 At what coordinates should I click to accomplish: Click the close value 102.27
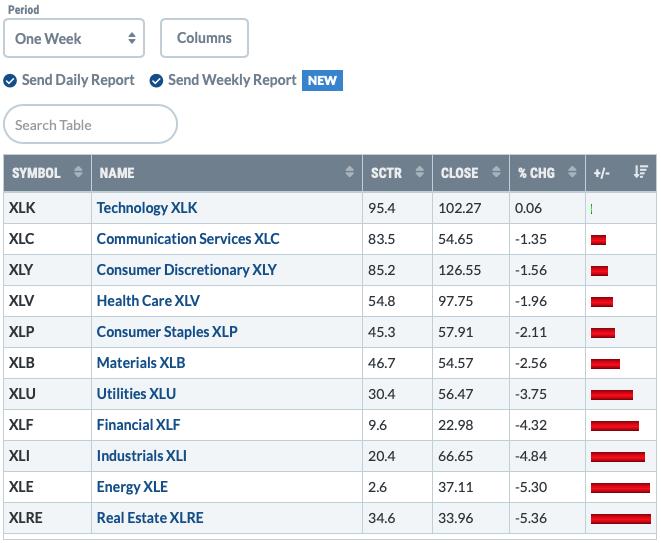click(459, 208)
